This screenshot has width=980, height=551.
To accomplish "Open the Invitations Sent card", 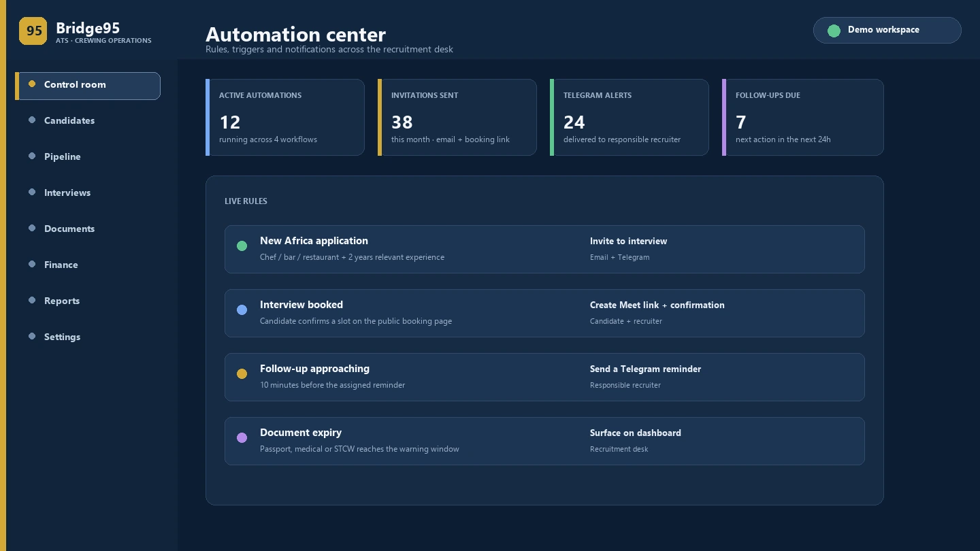I will [x=457, y=117].
